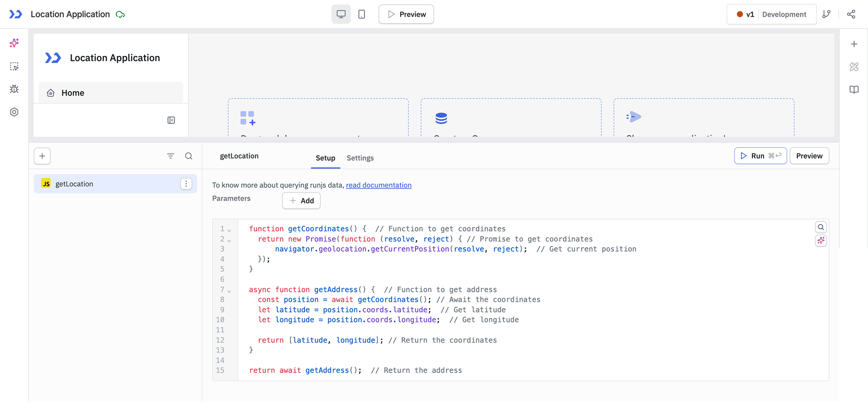This screenshot has width=868, height=402.
Task: Open code search with the magnifier icon
Action: point(821,227)
